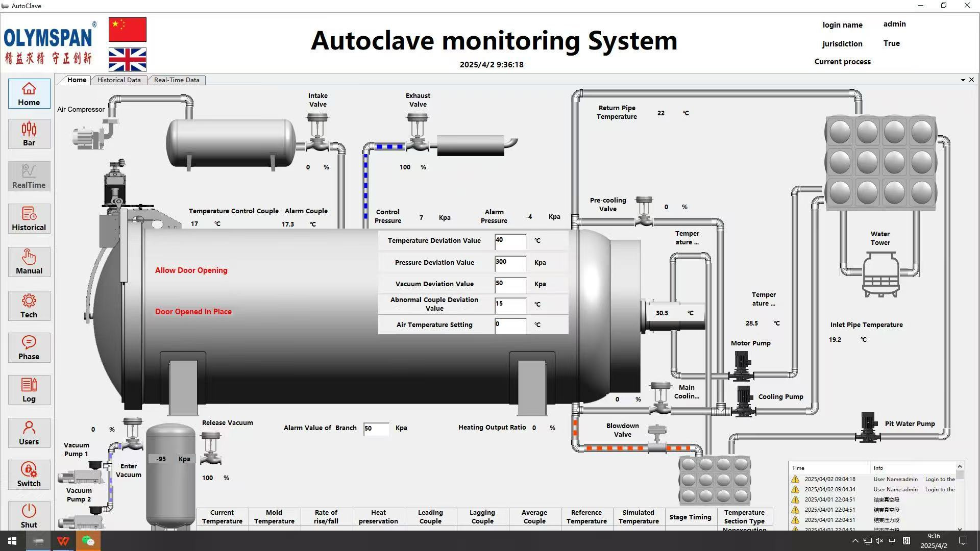This screenshot has height=551, width=980.
Task: Edit the Vacuum Deviation Value field
Action: point(510,285)
